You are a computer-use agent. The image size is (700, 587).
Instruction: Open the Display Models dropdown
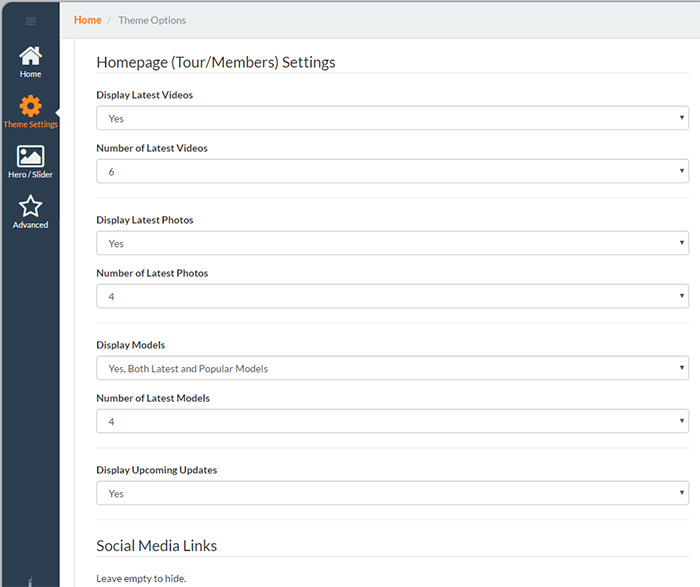pyautogui.click(x=392, y=368)
